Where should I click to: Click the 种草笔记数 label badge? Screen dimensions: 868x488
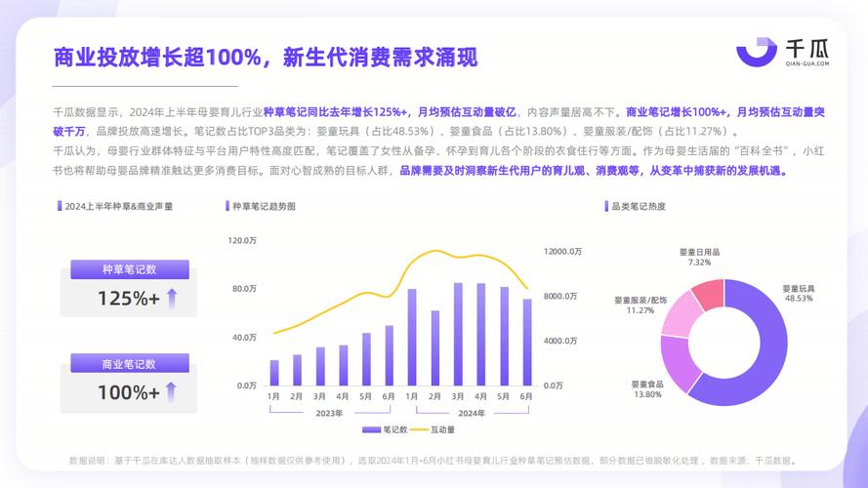(130, 269)
